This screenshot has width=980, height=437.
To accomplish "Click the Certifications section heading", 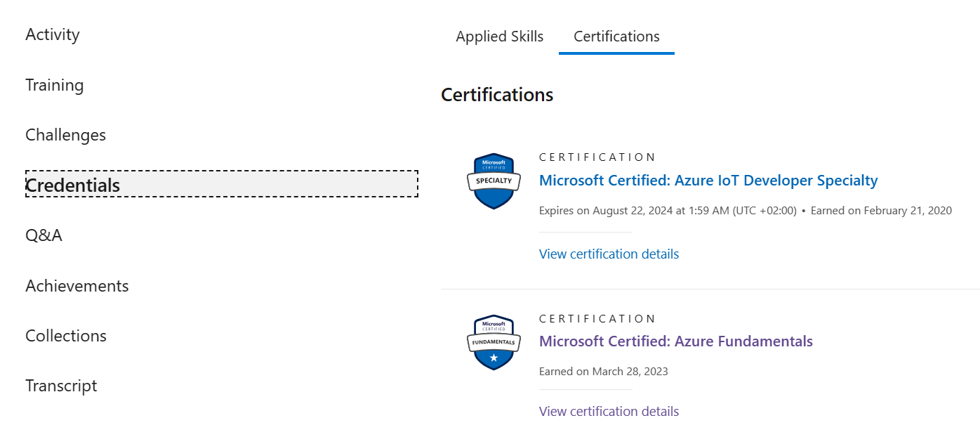I will pyautogui.click(x=497, y=95).
